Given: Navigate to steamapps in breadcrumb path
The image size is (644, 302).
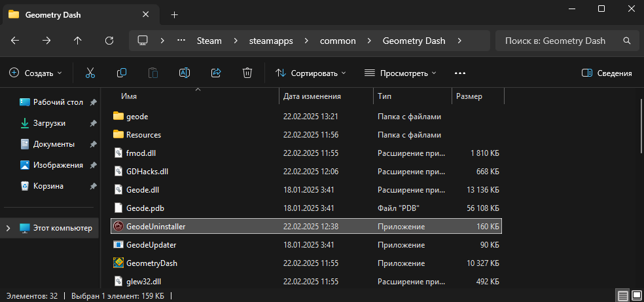Looking at the screenshot, I should (270, 41).
